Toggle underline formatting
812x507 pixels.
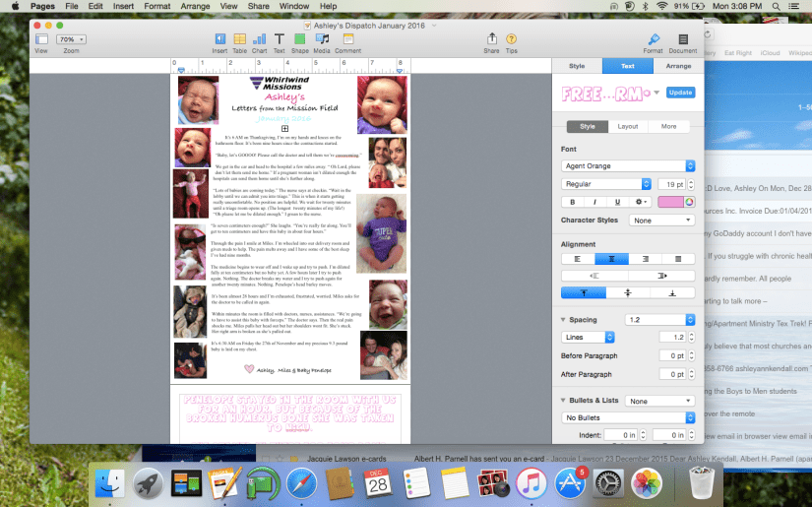617,202
